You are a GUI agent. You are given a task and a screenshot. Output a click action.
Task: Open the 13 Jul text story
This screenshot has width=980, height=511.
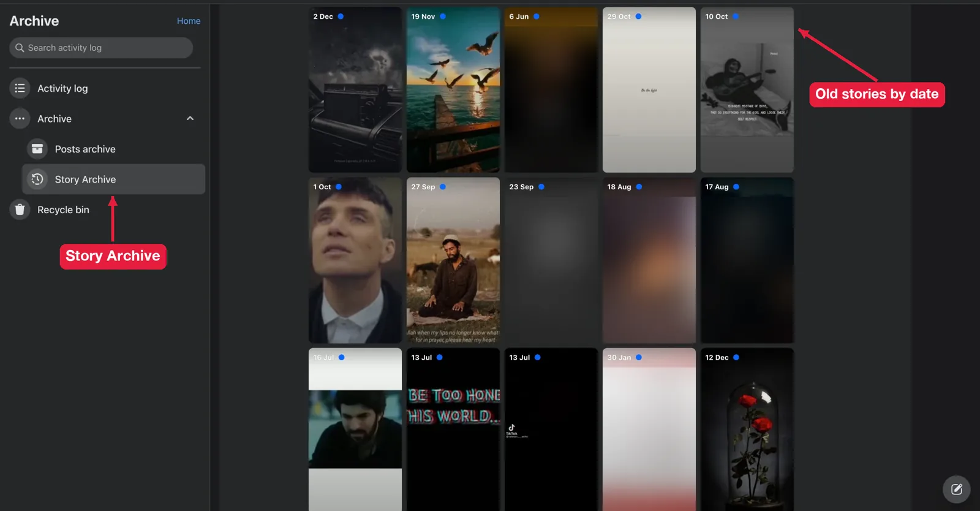453,430
